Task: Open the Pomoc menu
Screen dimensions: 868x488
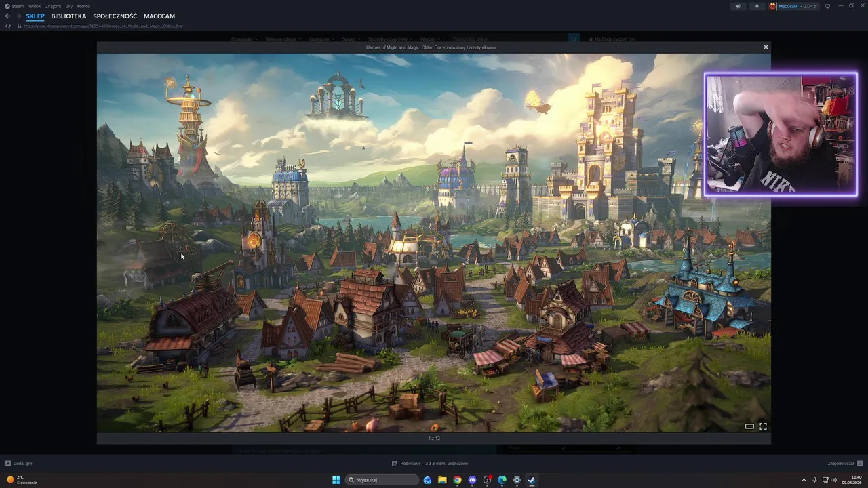Action: (x=83, y=6)
